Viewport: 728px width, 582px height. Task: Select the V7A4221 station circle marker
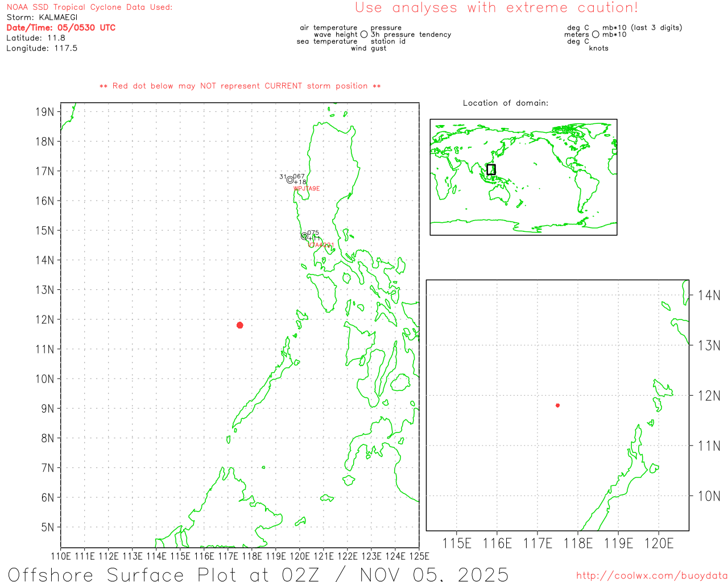[304, 236]
